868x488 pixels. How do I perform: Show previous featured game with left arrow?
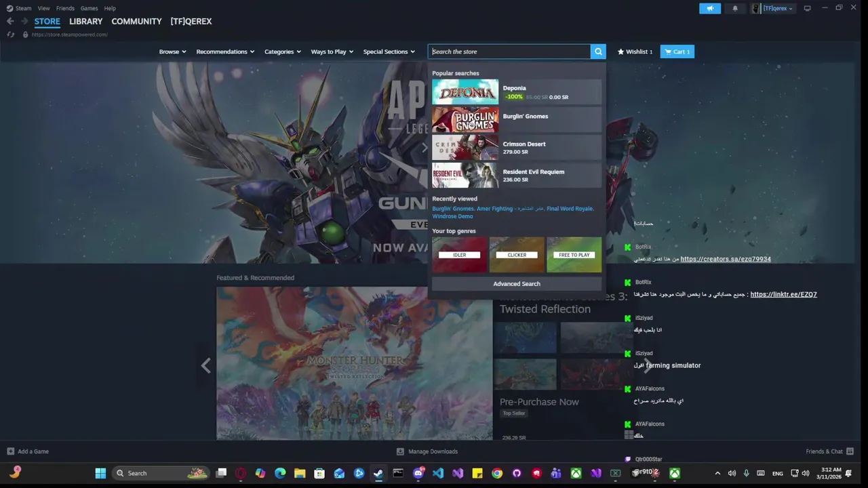[206, 366]
